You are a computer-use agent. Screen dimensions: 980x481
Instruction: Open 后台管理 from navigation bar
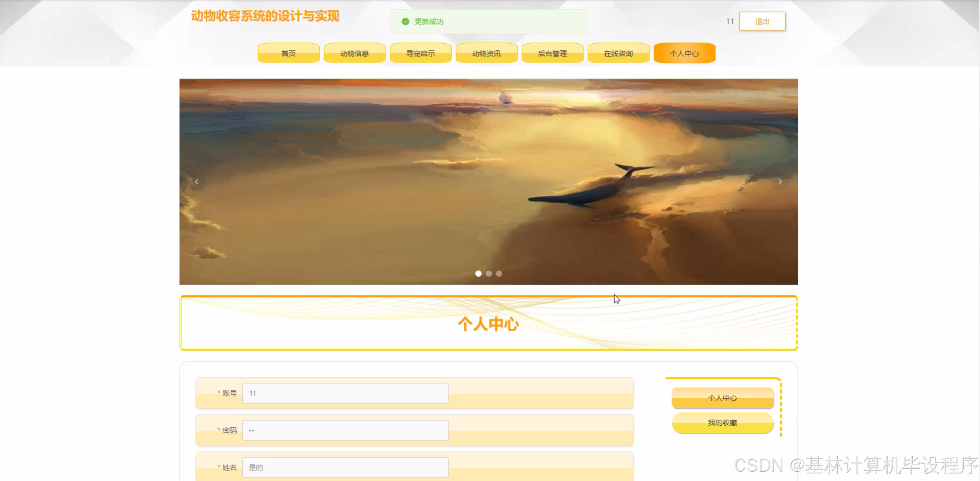[x=552, y=53]
